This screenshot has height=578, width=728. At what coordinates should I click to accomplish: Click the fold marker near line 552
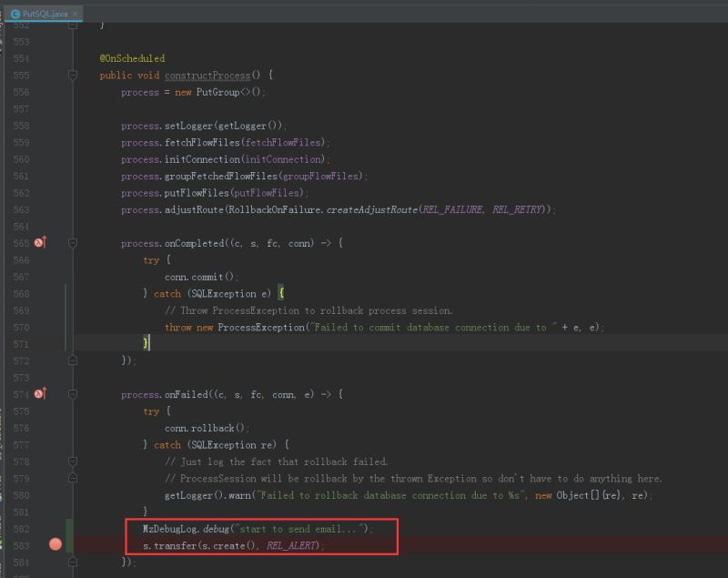[75, 25]
